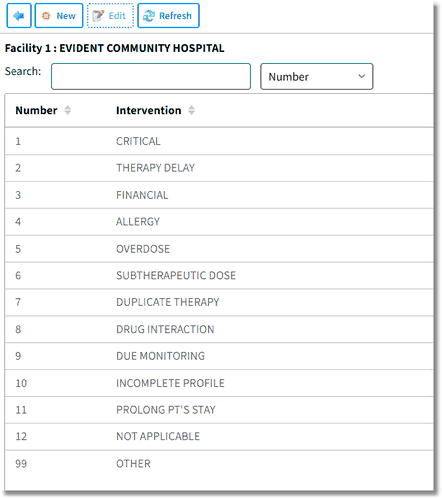Click inside the Search text field

(151, 77)
